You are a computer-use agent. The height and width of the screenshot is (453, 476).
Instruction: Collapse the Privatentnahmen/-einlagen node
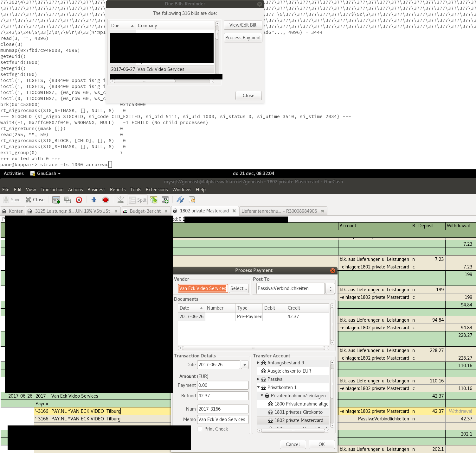[262, 396]
